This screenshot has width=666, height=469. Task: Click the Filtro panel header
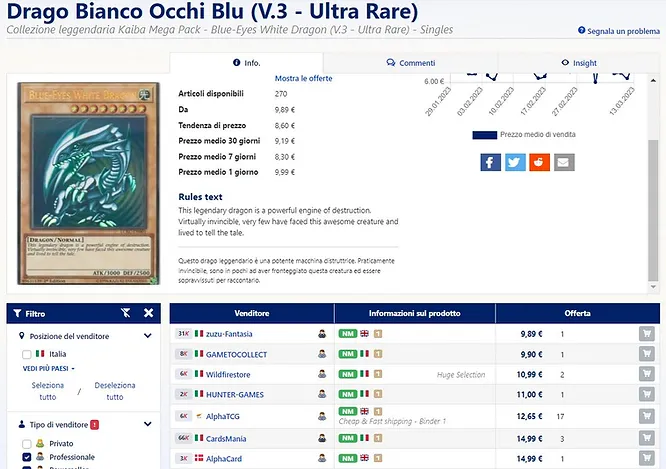[84, 314]
